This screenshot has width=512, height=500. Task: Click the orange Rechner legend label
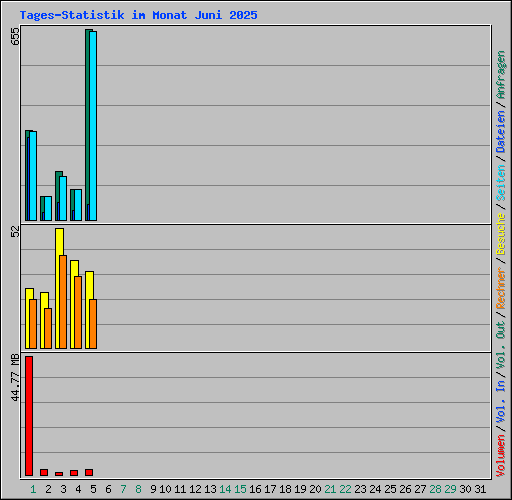click(x=500, y=288)
